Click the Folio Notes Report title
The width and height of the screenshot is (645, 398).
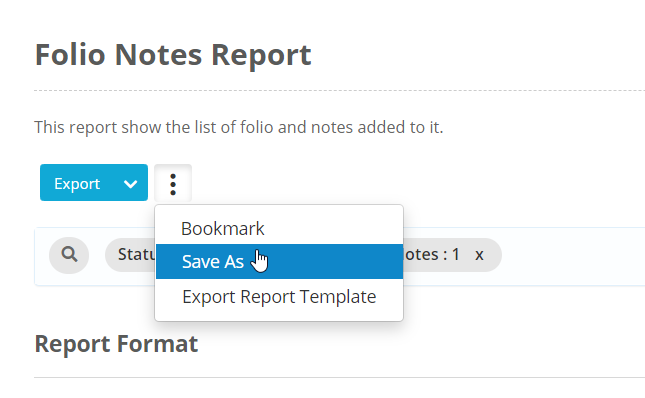pyautogui.click(x=173, y=55)
